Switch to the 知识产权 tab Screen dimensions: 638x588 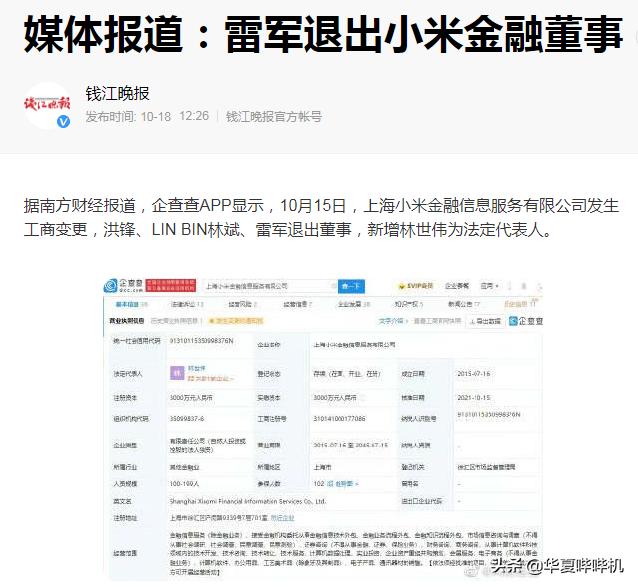click(x=409, y=304)
